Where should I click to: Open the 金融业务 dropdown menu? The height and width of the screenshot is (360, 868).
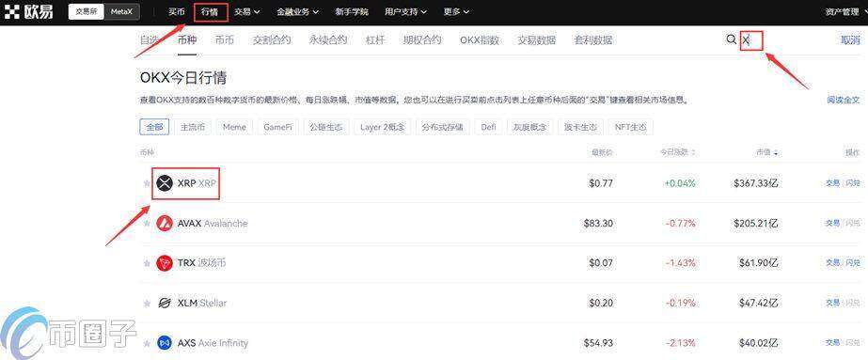click(298, 11)
